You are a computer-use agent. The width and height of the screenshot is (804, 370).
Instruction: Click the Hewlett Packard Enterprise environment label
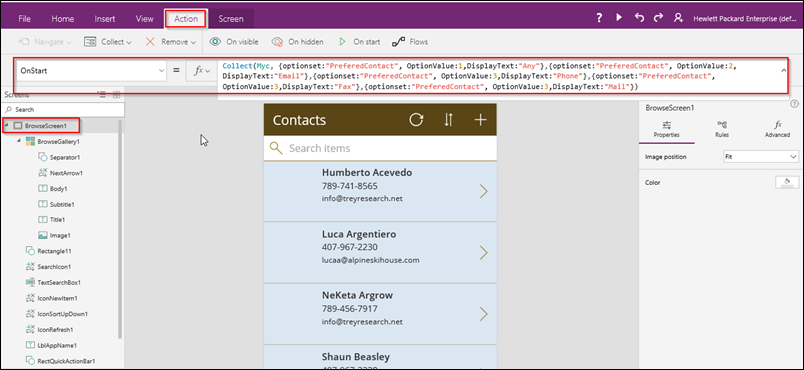(x=744, y=18)
